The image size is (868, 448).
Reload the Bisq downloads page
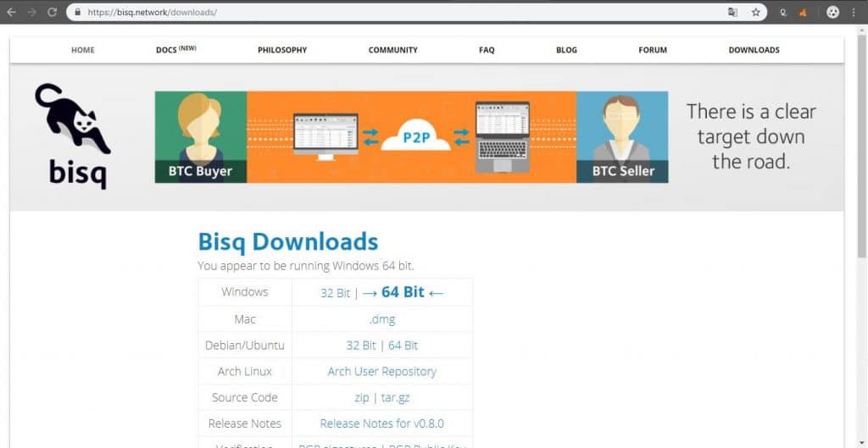pyautogui.click(x=52, y=12)
